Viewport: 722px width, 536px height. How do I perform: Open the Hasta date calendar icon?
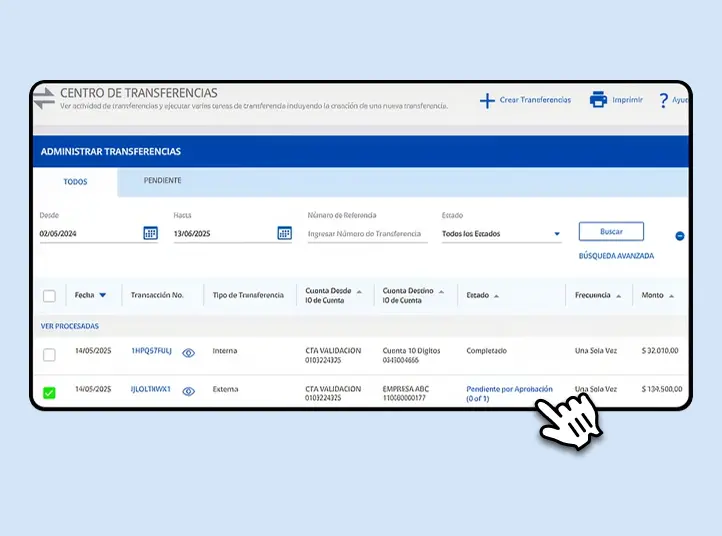[x=285, y=233]
